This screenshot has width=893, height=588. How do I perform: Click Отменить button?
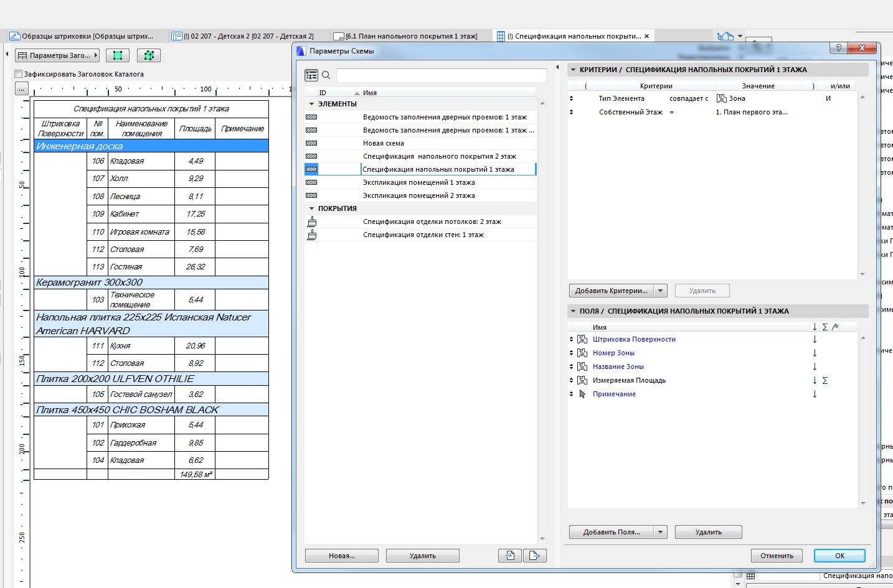[777, 556]
